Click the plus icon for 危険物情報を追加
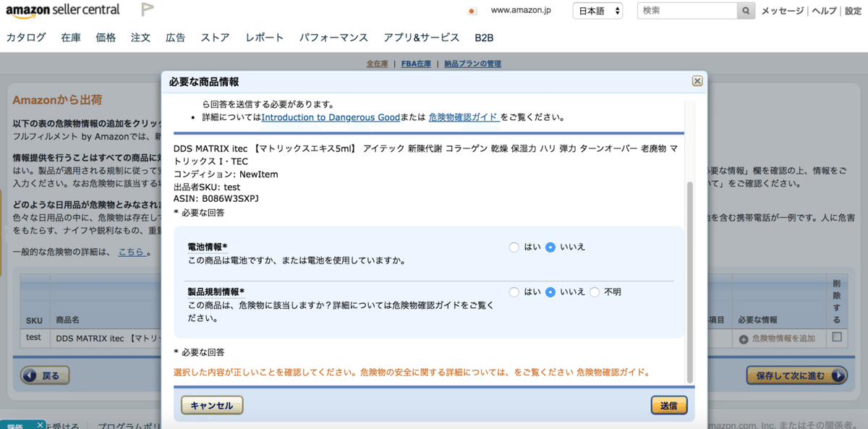This screenshot has height=429, width=868. pos(744,339)
